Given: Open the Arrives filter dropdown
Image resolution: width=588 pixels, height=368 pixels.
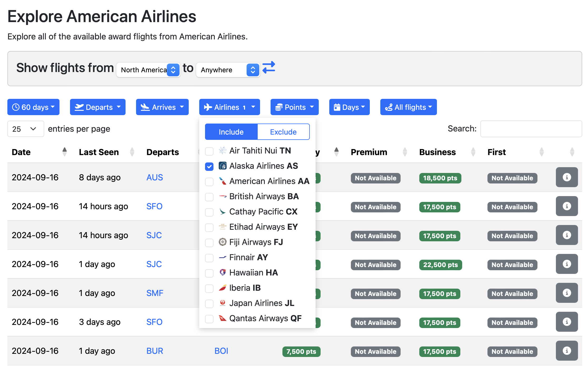Looking at the screenshot, I should (162, 107).
